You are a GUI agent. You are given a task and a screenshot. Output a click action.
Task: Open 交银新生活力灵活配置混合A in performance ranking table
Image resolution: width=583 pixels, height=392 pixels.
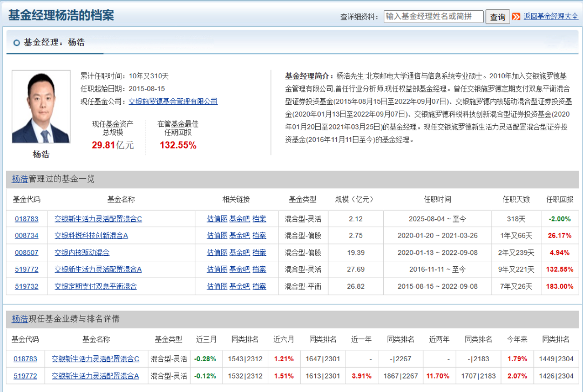pyautogui.click(x=95, y=376)
